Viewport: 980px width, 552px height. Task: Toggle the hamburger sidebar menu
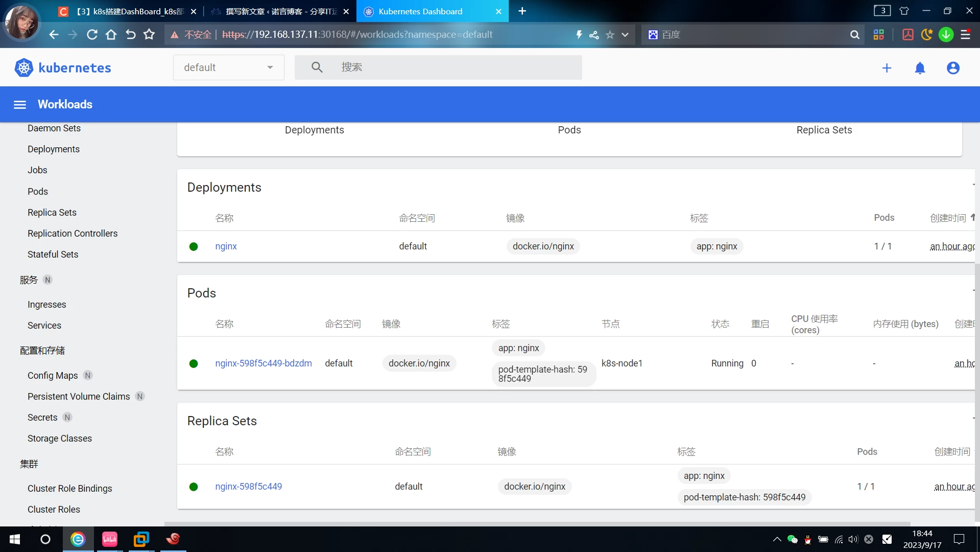click(x=20, y=104)
